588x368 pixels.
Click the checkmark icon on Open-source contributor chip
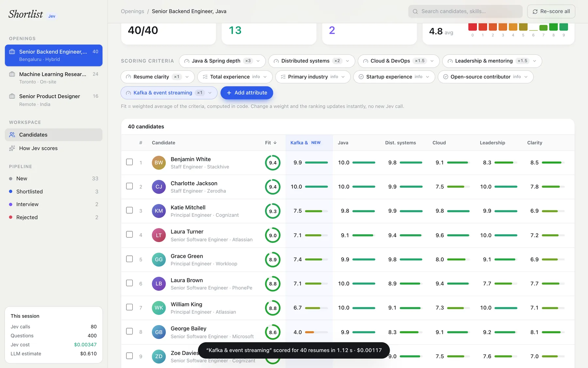pyautogui.click(x=445, y=77)
